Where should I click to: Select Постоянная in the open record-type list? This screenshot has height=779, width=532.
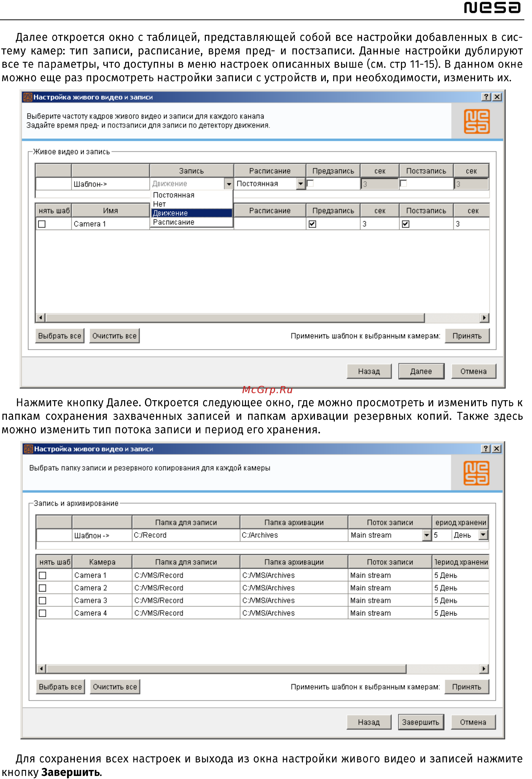tap(192, 195)
